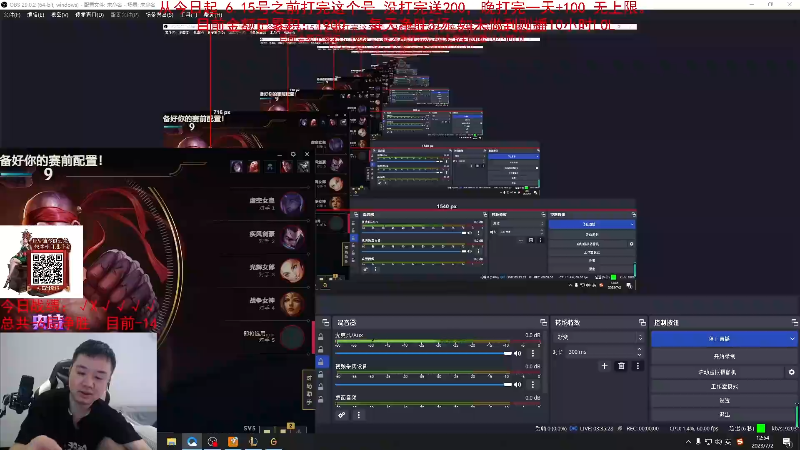Toggle the topmost source lock icon
The image size is (800, 450).
tap(321, 337)
